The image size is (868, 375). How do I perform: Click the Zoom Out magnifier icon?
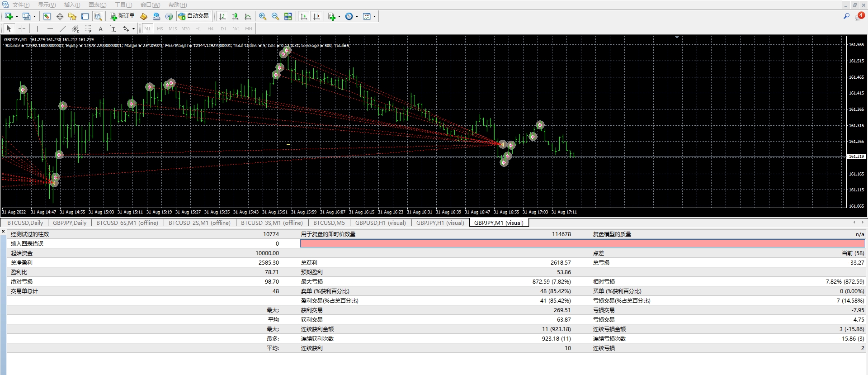275,16
